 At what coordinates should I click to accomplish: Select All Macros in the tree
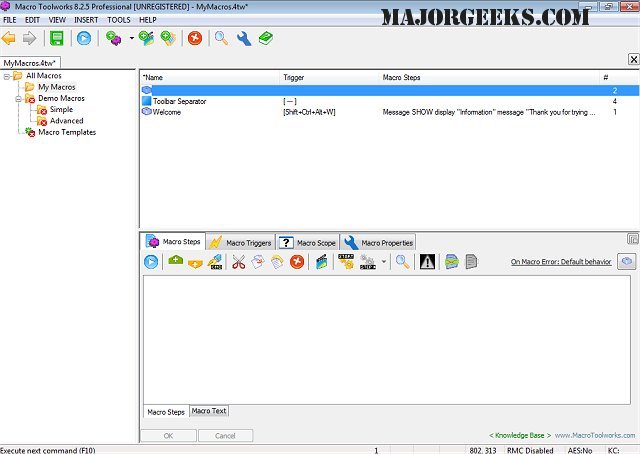[x=44, y=76]
